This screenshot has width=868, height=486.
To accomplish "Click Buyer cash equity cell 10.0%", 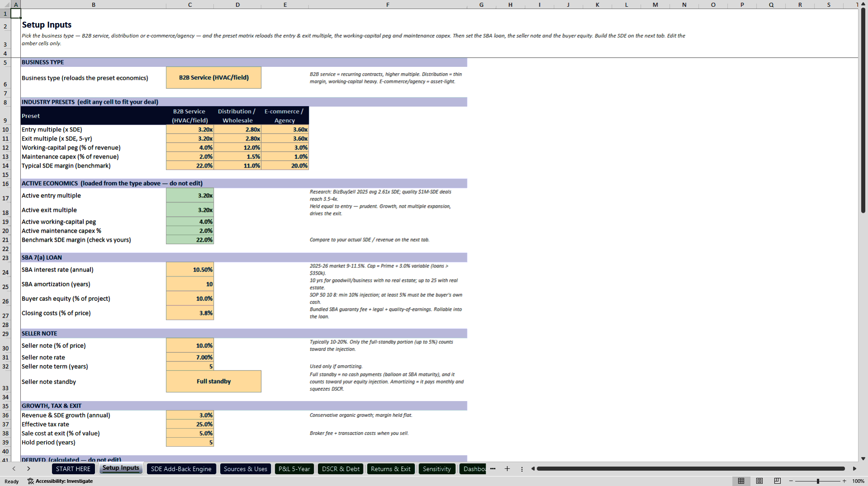I will click(190, 299).
